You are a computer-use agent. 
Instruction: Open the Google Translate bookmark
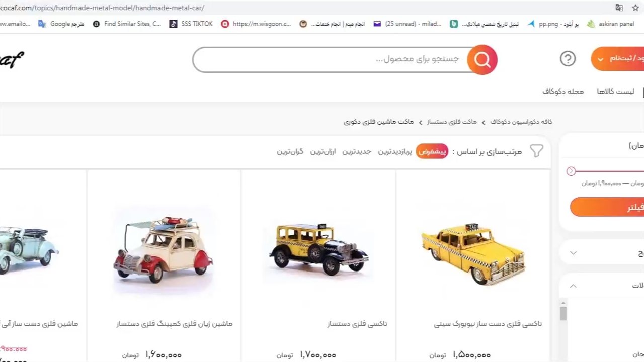(61, 24)
